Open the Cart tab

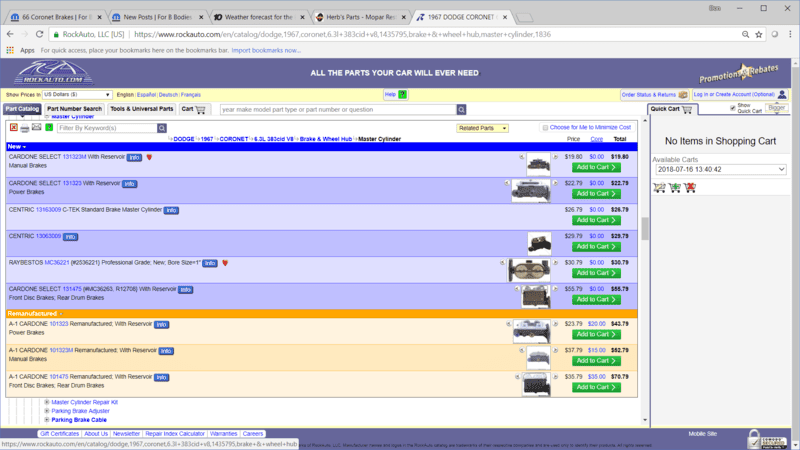point(193,109)
